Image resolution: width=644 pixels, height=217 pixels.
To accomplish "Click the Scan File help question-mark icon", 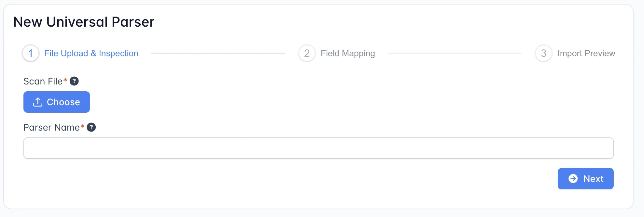I will pos(74,81).
